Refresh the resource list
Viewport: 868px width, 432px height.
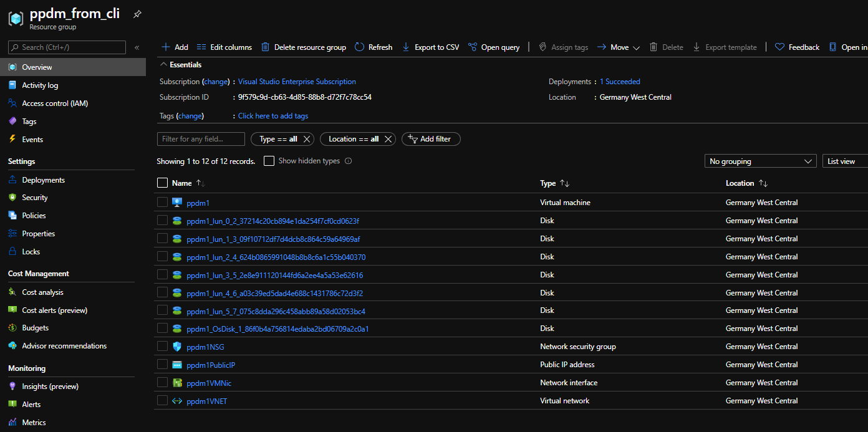[x=374, y=47]
